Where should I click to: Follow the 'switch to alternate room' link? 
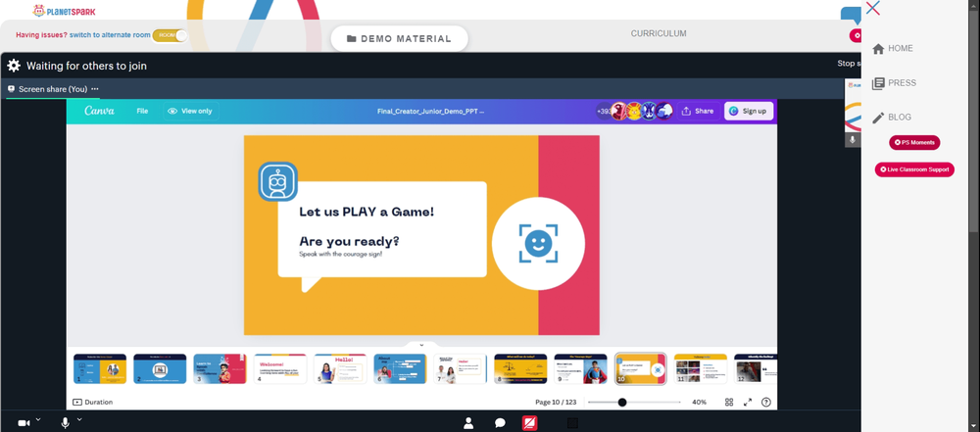tap(110, 35)
